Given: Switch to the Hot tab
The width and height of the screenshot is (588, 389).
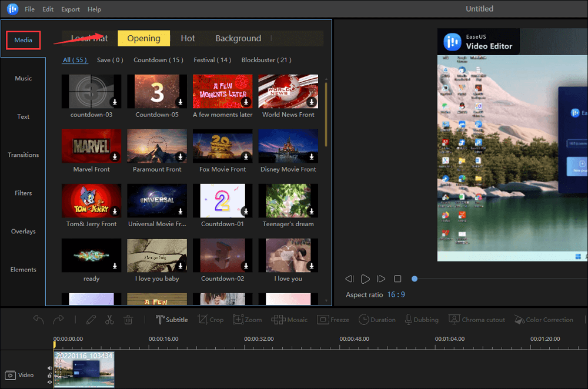Looking at the screenshot, I should [188, 38].
